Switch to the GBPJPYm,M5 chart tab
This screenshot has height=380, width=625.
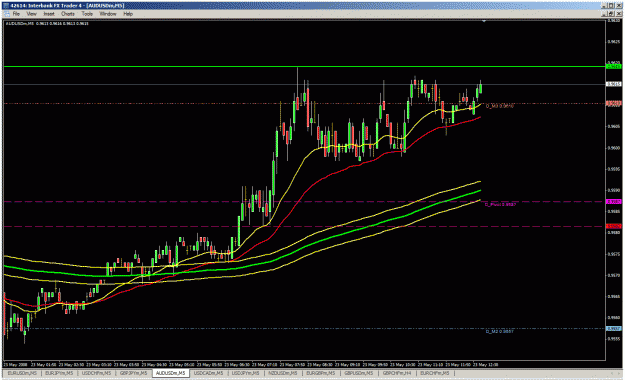134,373
